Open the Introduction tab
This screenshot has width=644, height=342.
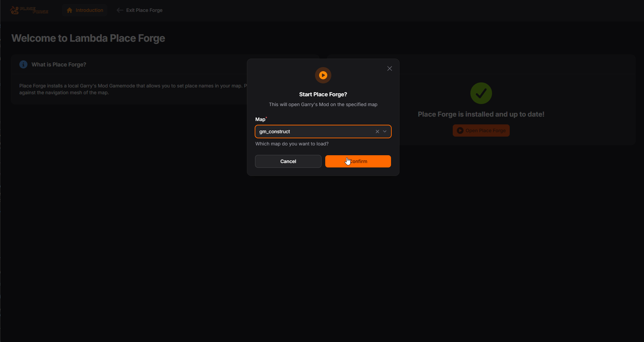click(x=85, y=10)
